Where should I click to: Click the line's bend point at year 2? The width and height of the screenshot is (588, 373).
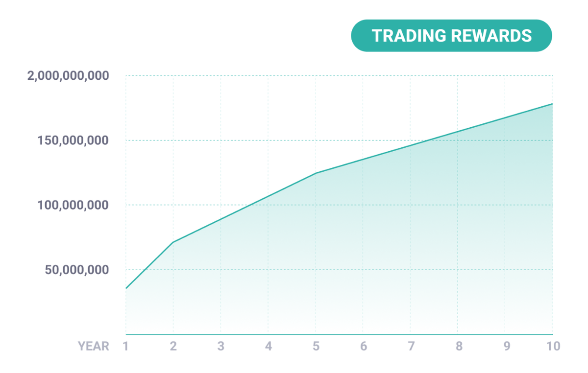click(x=173, y=242)
